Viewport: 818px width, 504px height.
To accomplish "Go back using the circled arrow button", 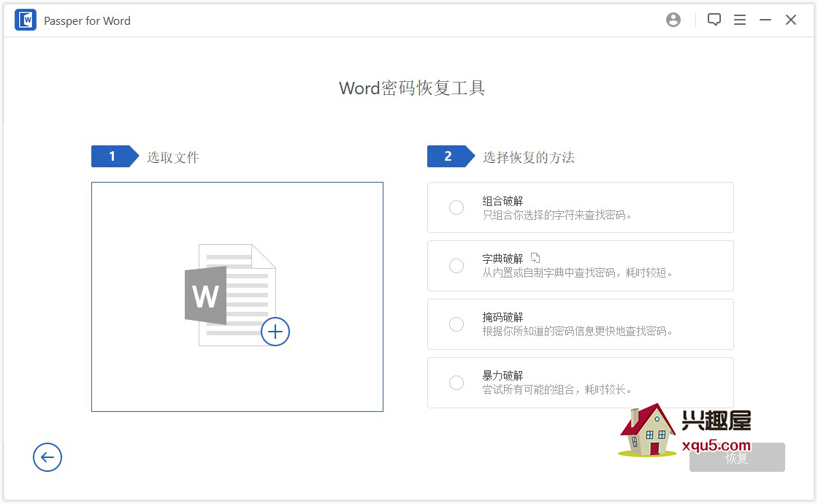I will (x=47, y=457).
